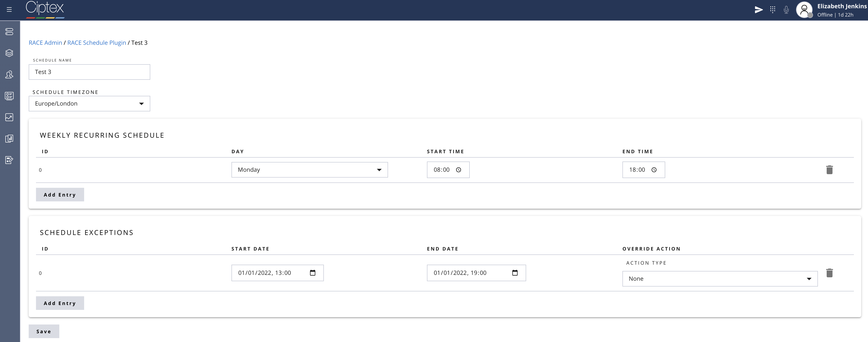Expand the Action Type None dropdown
The height and width of the screenshot is (342, 868).
coord(720,279)
